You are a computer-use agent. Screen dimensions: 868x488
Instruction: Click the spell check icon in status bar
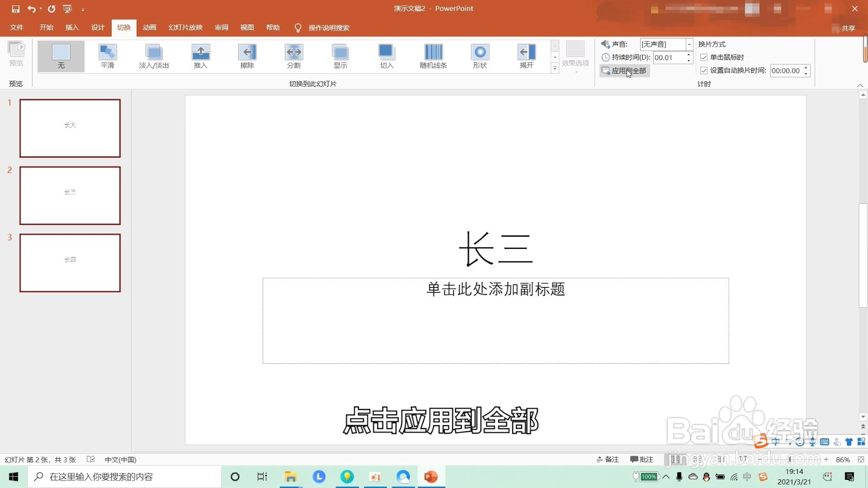point(91,459)
